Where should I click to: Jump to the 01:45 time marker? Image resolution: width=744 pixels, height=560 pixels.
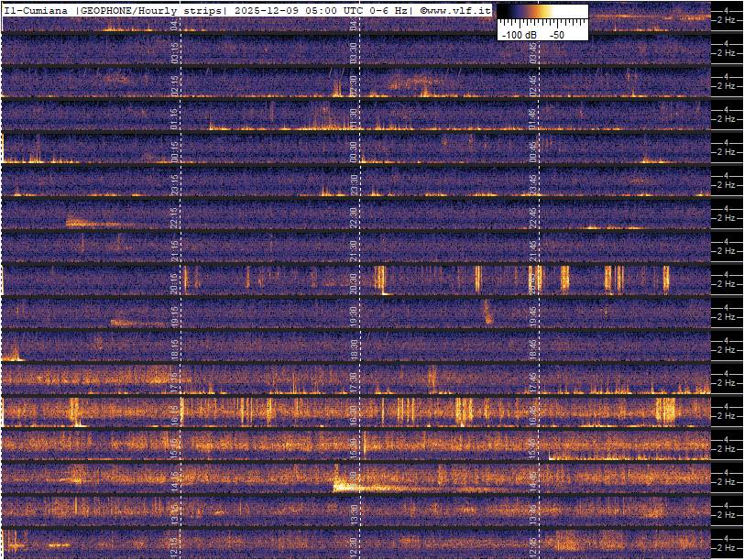532,117
